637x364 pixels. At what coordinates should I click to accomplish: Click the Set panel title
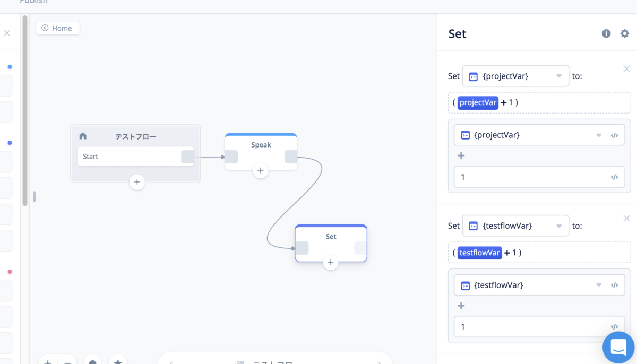[457, 33]
